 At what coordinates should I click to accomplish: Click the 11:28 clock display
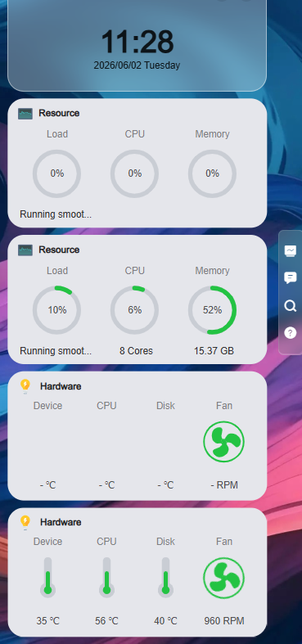point(137,42)
